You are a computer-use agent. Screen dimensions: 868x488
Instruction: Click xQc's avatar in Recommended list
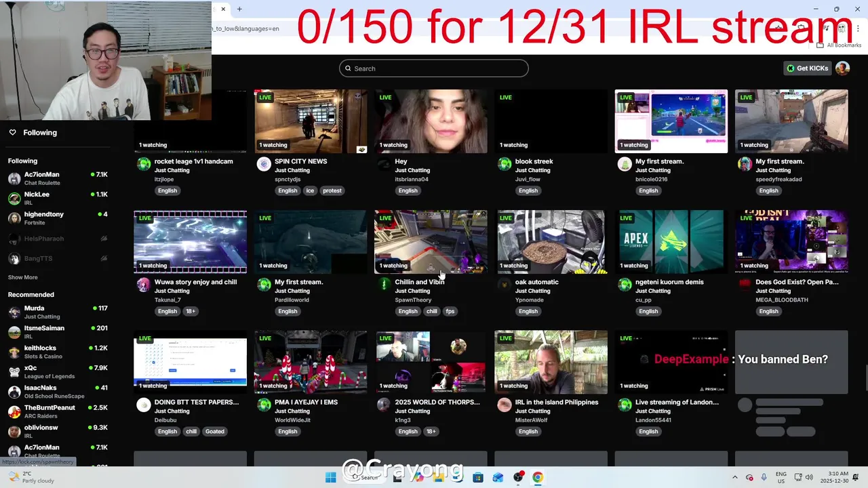[14, 372]
